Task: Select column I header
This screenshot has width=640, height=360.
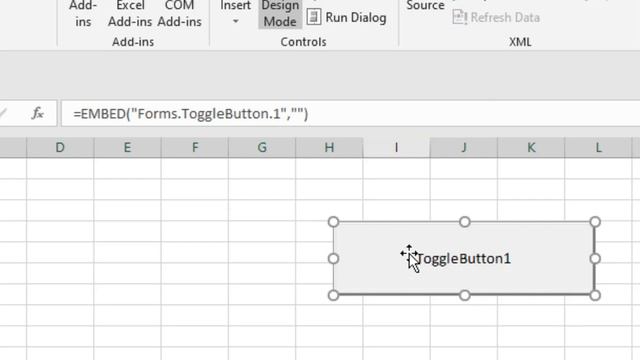Action: [396, 147]
